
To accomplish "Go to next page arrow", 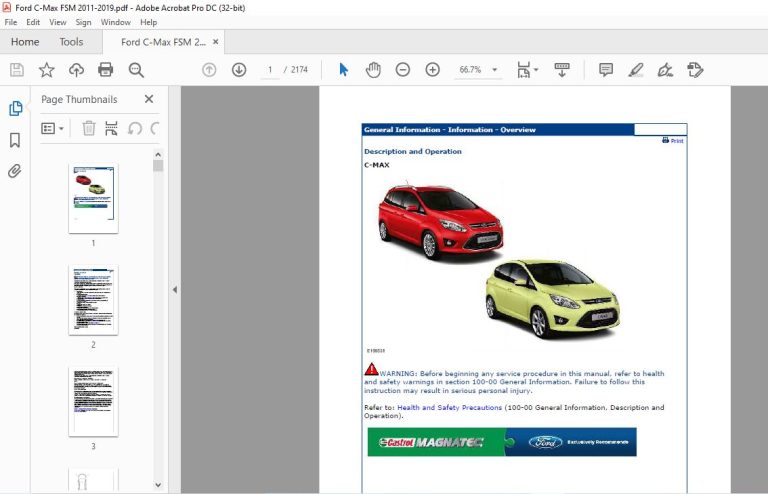I will (x=239, y=70).
